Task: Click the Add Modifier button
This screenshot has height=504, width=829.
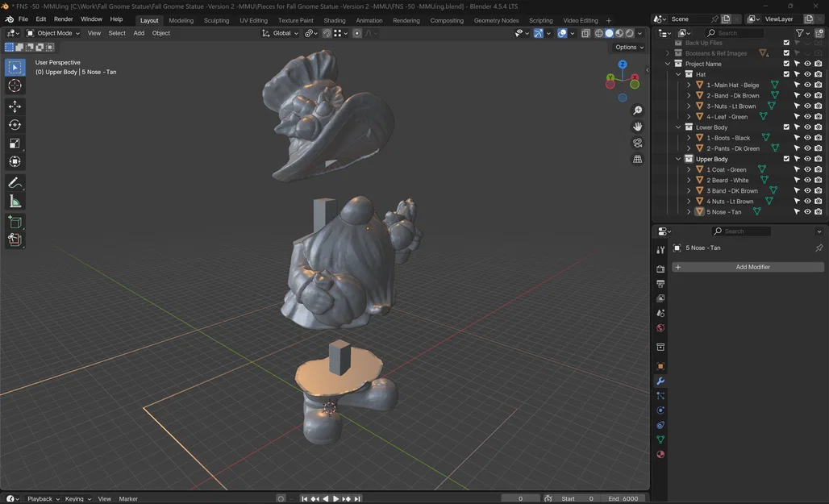Action: pyautogui.click(x=748, y=267)
